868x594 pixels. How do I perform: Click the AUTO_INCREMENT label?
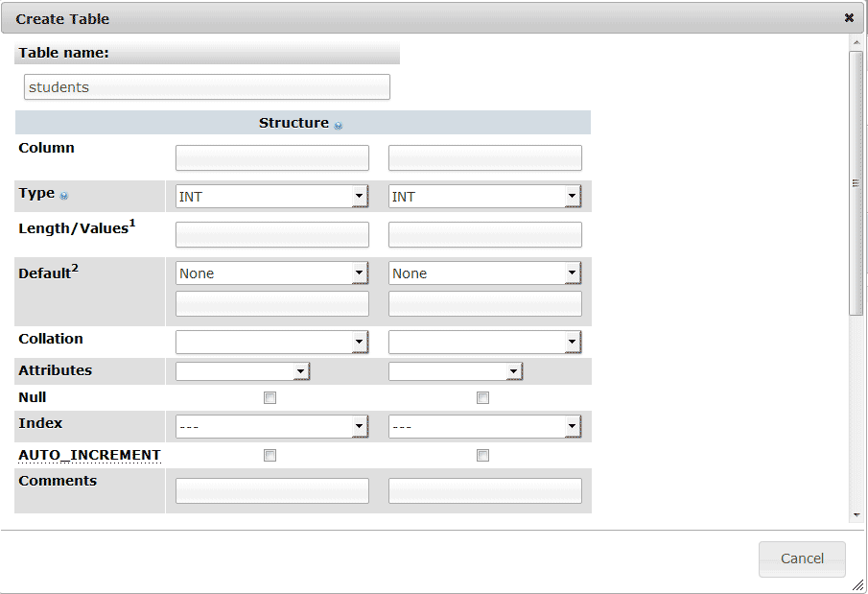tap(89, 455)
